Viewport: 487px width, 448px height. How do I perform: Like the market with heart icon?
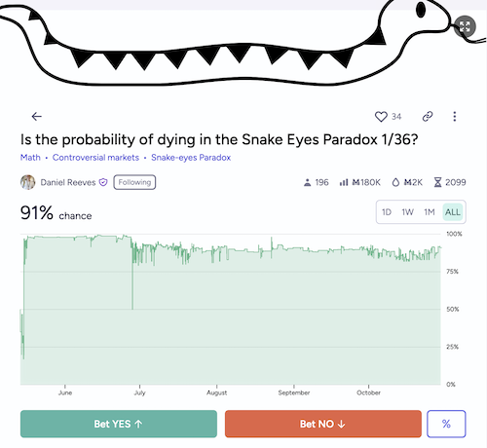(x=381, y=117)
